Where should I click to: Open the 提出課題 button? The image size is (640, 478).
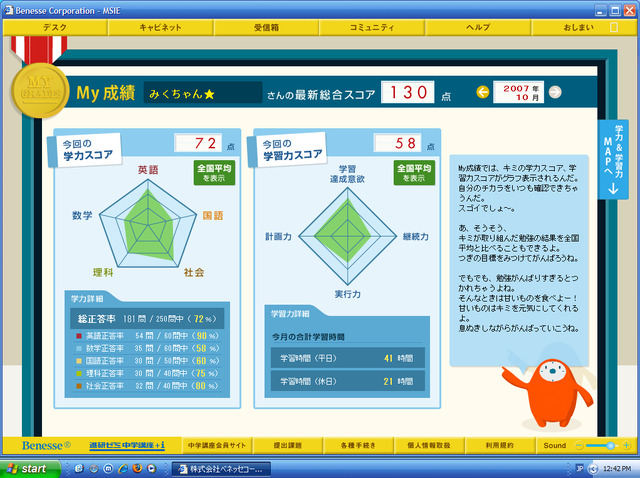click(x=288, y=445)
